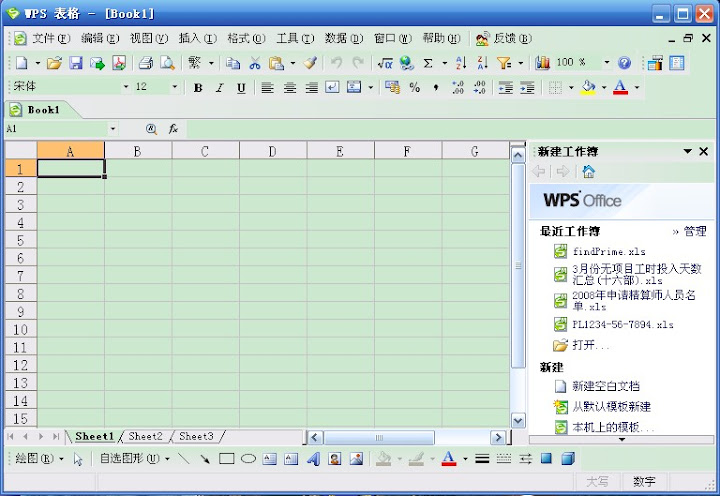Expand the 自选图形 AutoShapes menu

tap(135, 458)
